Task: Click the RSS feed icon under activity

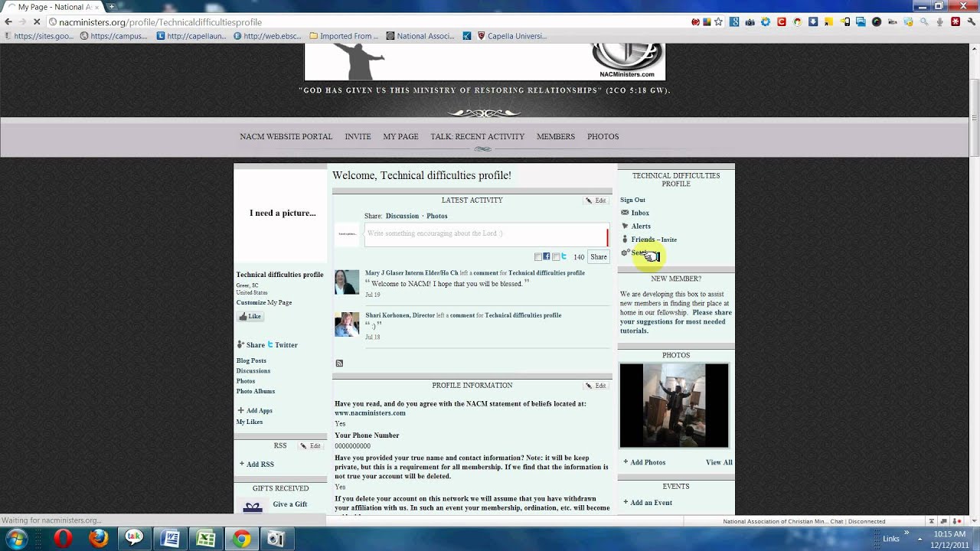Action: click(x=339, y=364)
